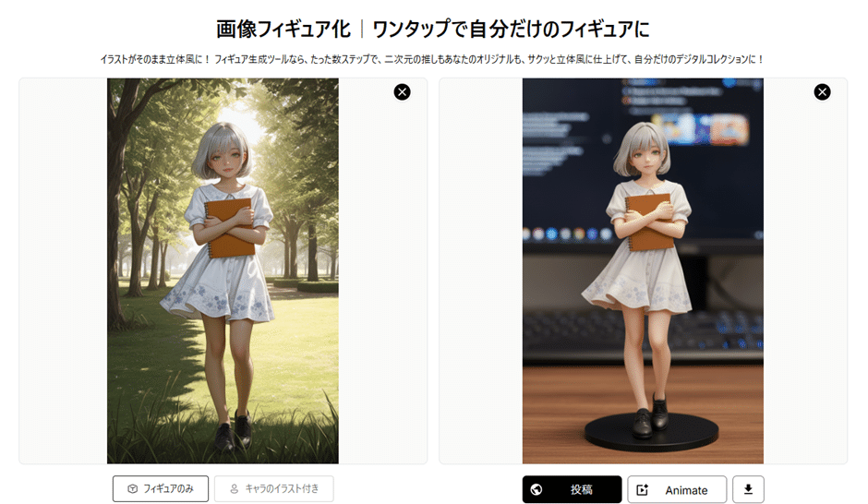Download the generated figure image
Image resolution: width=868 pixels, height=504 pixels.
[749, 489]
